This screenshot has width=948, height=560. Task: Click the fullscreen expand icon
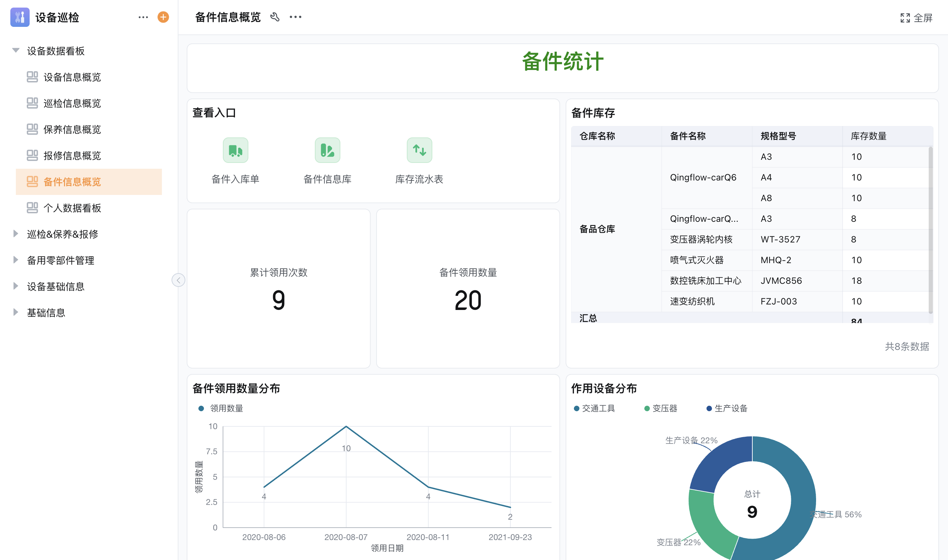(905, 18)
